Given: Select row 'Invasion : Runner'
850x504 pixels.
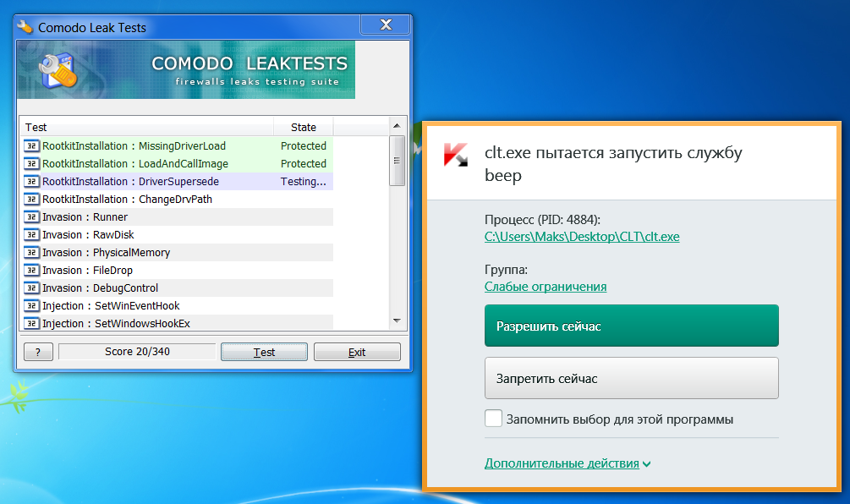Looking at the screenshot, I should pyautogui.click(x=178, y=216).
